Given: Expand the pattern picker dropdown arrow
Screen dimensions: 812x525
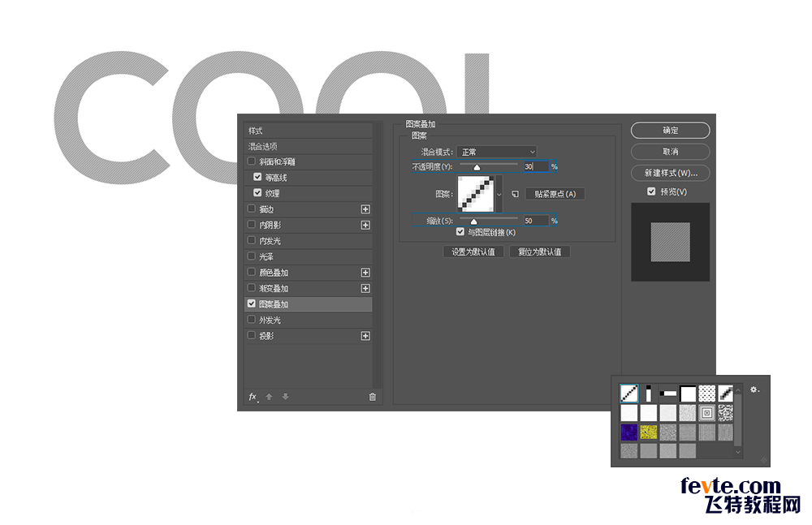Looking at the screenshot, I should [x=499, y=195].
